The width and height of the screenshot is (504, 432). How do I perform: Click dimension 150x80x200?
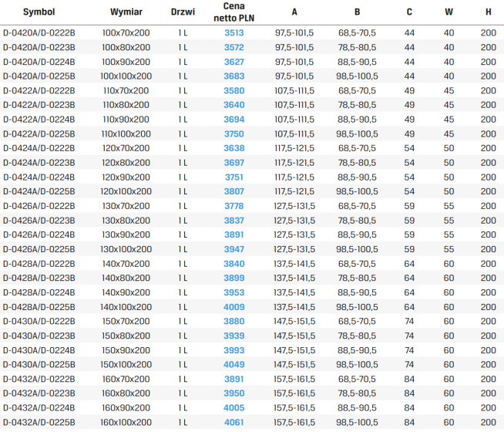pos(126,336)
